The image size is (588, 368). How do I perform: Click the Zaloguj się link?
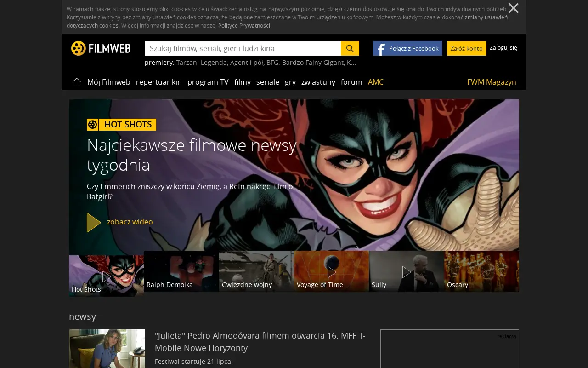pos(503,48)
